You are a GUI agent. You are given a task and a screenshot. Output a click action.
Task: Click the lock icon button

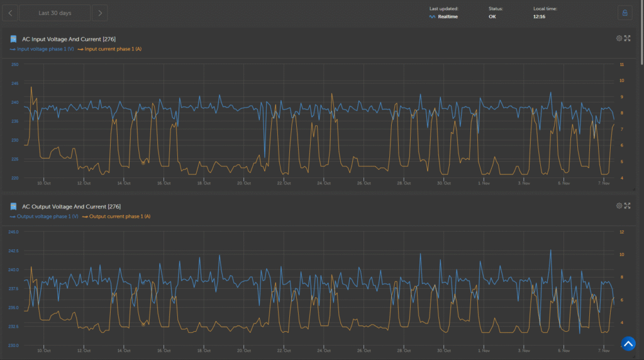tap(625, 13)
